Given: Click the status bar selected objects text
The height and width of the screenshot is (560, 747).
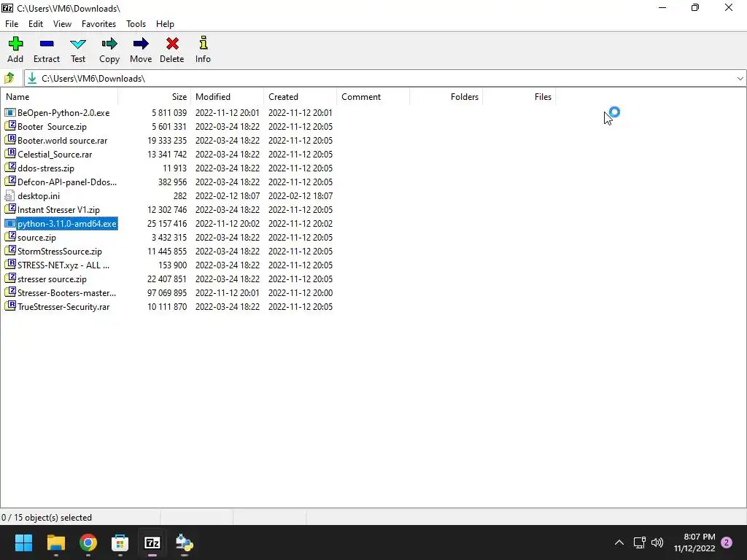Looking at the screenshot, I should [x=47, y=518].
